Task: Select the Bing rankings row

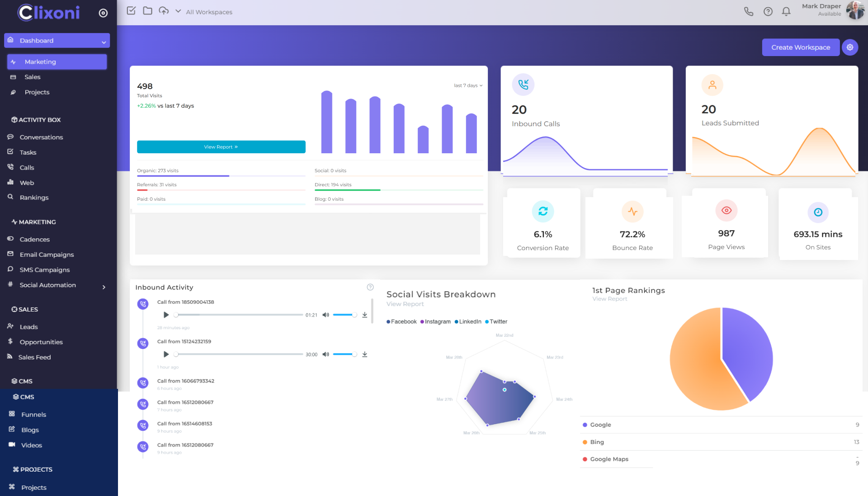Action: 721,442
